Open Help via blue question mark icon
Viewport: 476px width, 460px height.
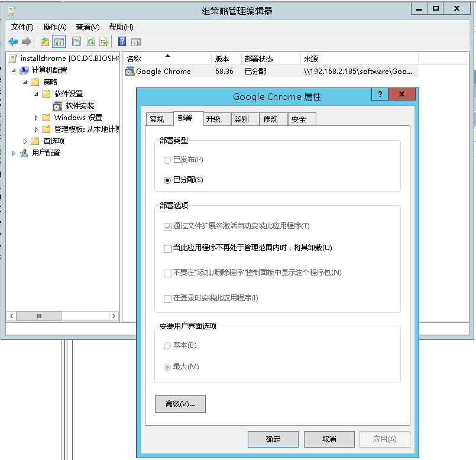coord(122,42)
